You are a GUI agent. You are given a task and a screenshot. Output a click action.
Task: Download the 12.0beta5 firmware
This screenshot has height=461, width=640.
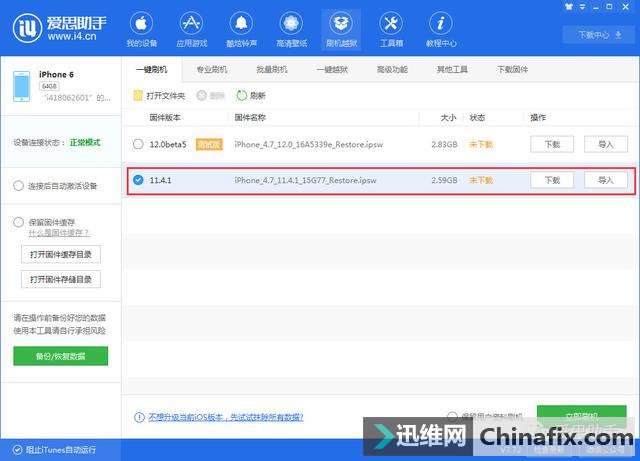click(x=552, y=144)
